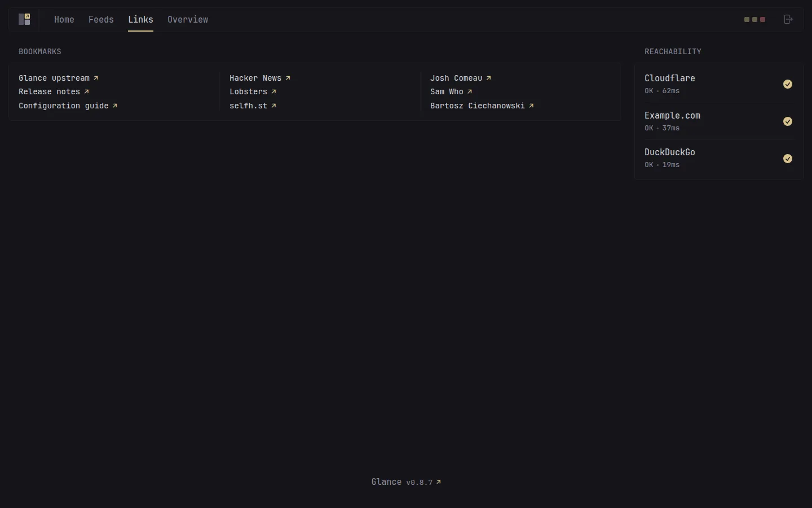Click the "OK · 19ms" status text
The width and height of the screenshot is (812, 508).
pyautogui.click(x=662, y=165)
